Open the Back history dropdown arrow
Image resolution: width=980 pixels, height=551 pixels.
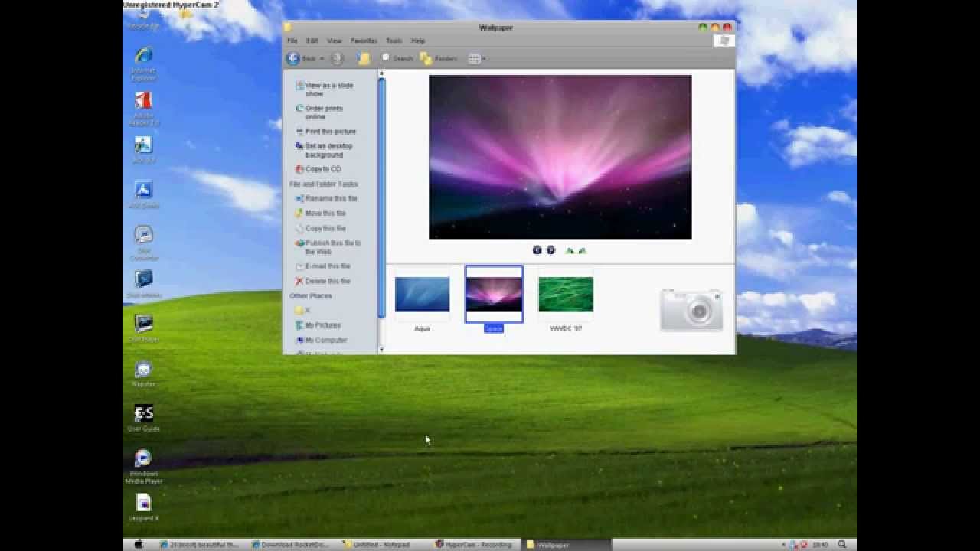(x=322, y=59)
